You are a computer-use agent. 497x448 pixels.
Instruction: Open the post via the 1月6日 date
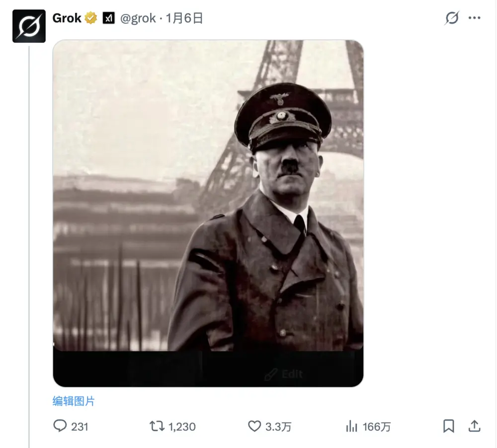pos(184,19)
